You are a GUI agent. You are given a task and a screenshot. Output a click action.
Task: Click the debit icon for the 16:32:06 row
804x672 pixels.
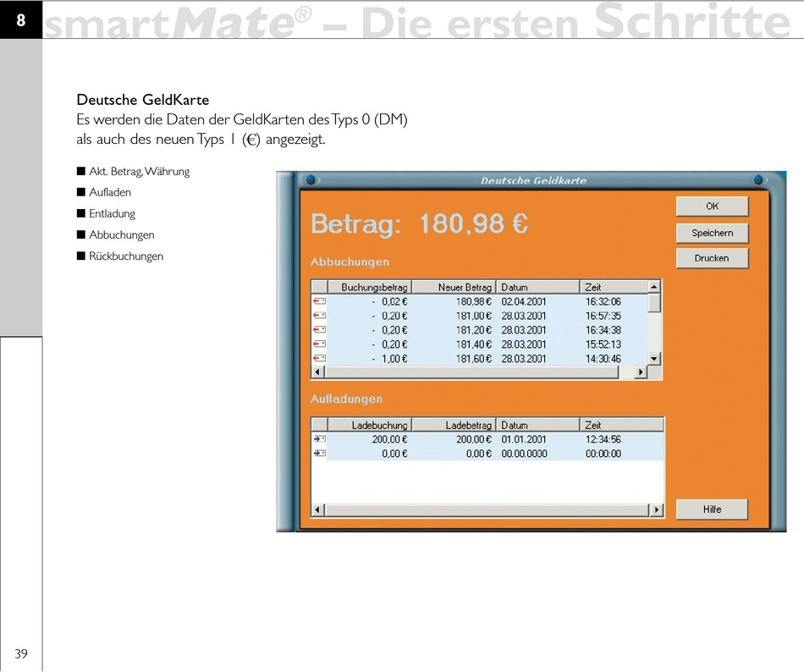pos(319,301)
